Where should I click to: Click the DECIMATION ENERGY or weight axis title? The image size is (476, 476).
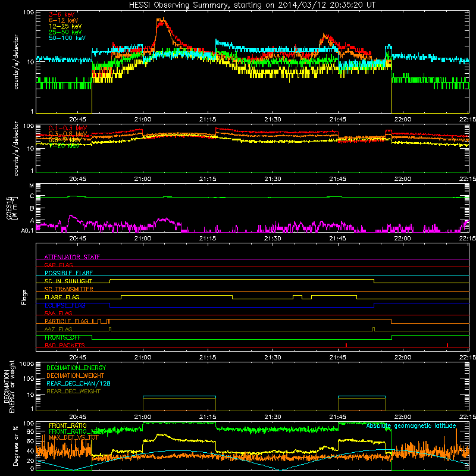click(9, 386)
